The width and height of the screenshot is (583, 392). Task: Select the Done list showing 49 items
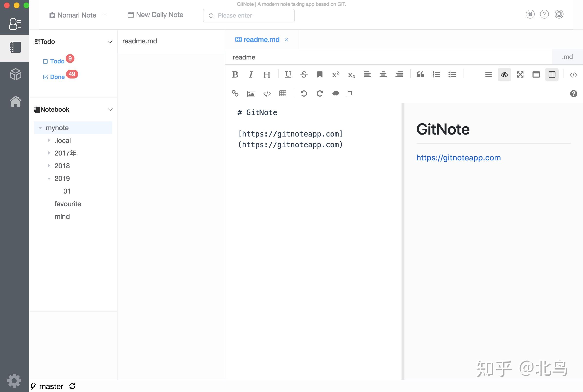click(57, 77)
